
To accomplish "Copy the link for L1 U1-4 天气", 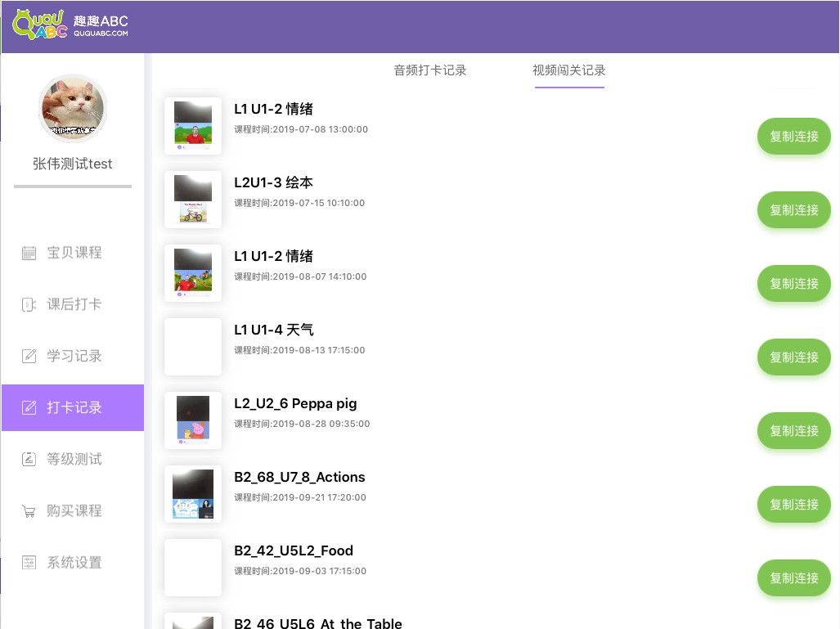I will point(793,357).
